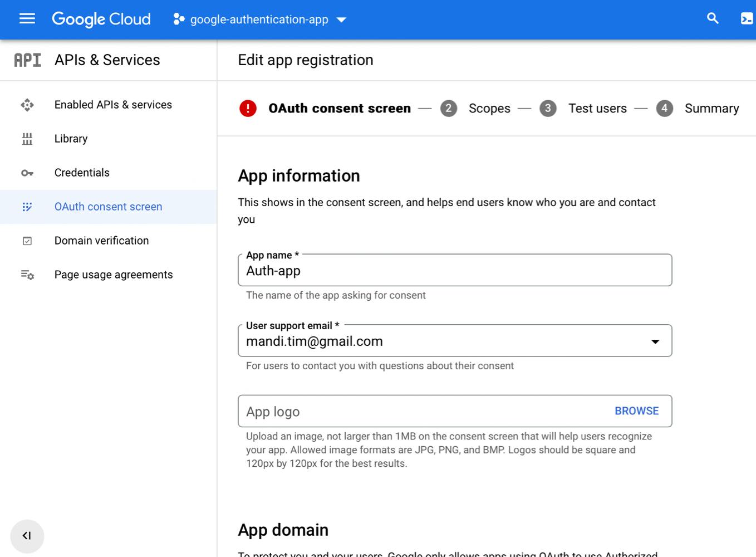Click the 'For users to contact you' hint text
Viewport: 756px width, 557px height.
click(380, 366)
